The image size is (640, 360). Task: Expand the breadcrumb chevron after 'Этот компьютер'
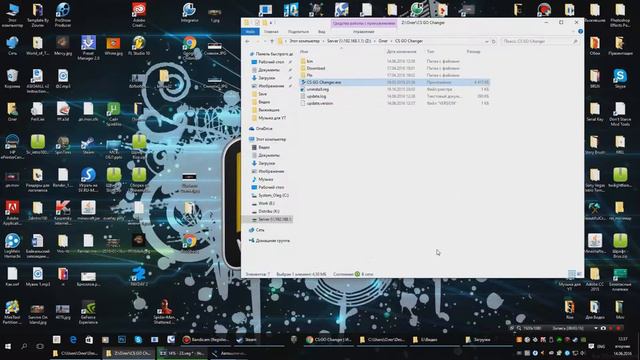coord(323,41)
